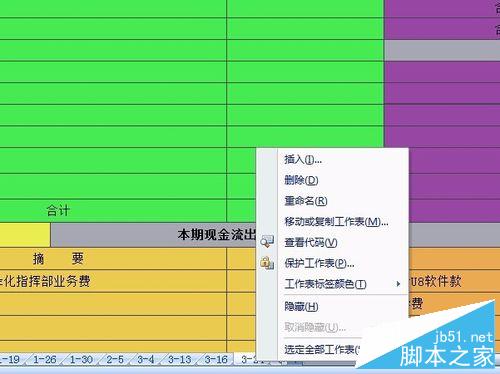Switch to sheet tab 1-30
This screenshot has height=374, width=500.
point(81,360)
